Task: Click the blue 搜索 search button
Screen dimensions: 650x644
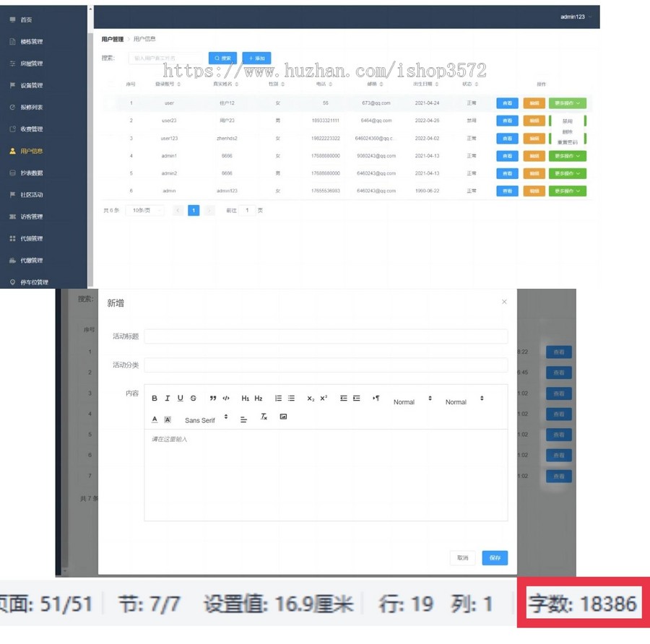Action: (222, 58)
